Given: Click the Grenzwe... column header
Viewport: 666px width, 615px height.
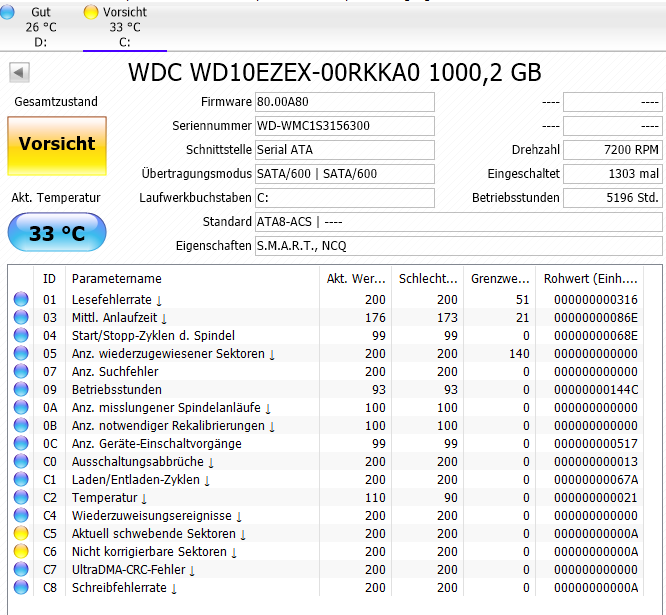Looking at the screenshot, I should pos(500,279).
